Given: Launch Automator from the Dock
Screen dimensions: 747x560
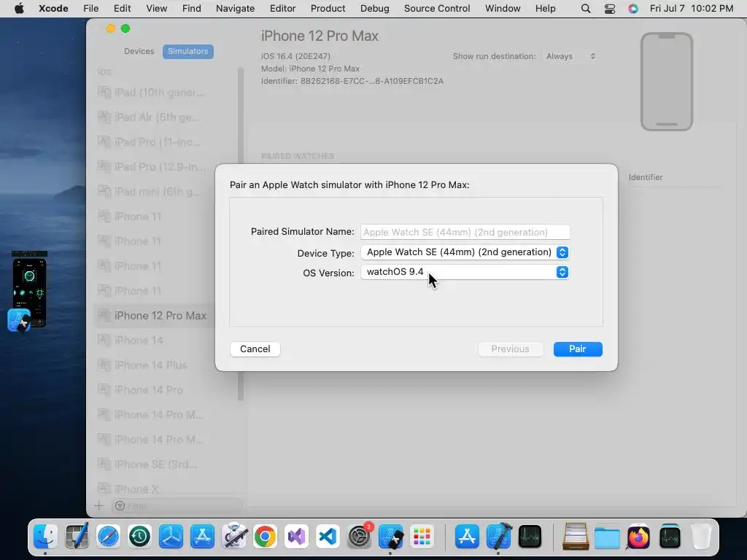Looking at the screenshot, I should [233, 537].
